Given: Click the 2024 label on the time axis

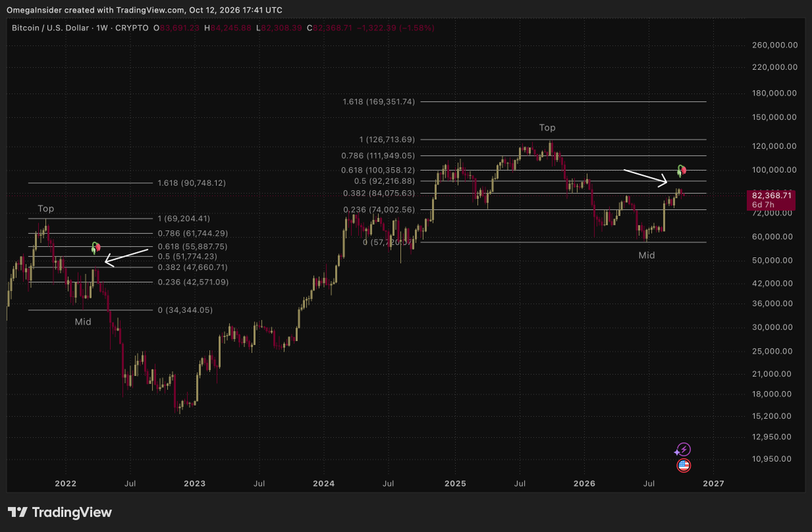Looking at the screenshot, I should point(324,483).
